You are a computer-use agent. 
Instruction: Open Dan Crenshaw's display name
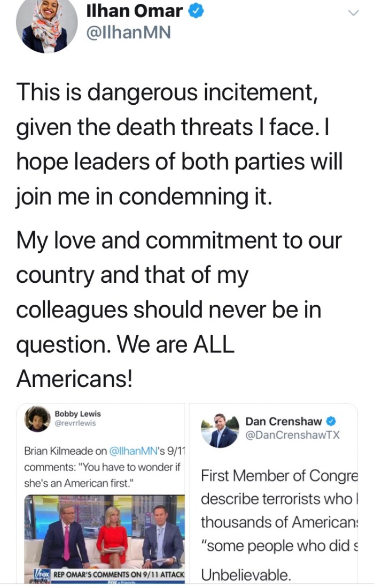(x=283, y=421)
